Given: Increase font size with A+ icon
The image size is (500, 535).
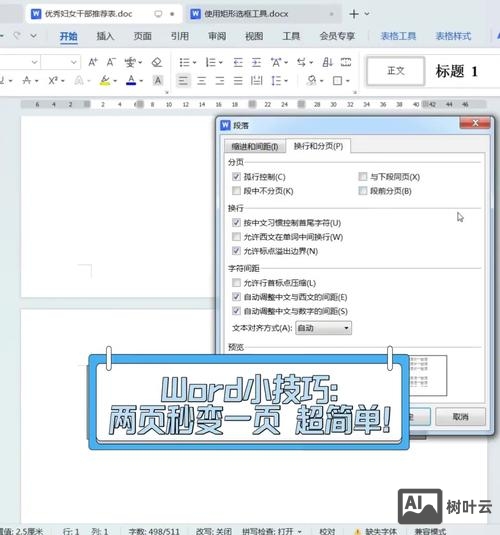Looking at the screenshot, I should click(93, 62).
